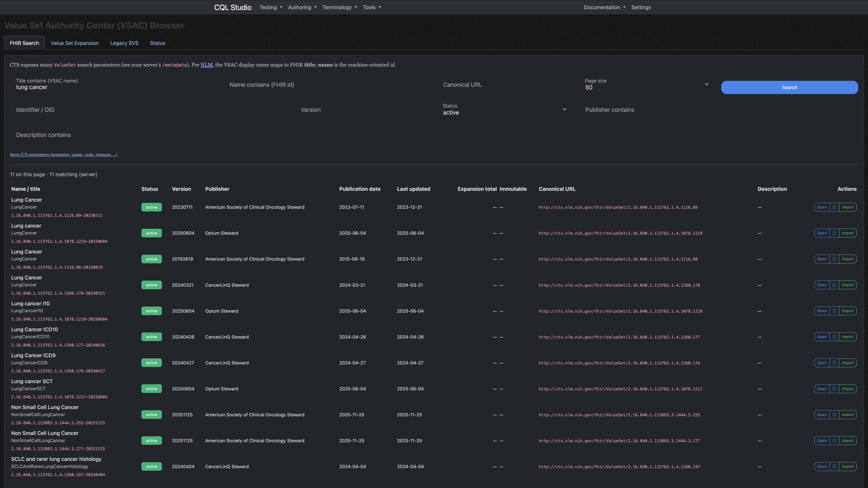Viewport: 868px width, 488px height.
Task: Click OID 2.16.840.1.113762.1.4.1260.177-20240426
Action: click(x=58, y=345)
